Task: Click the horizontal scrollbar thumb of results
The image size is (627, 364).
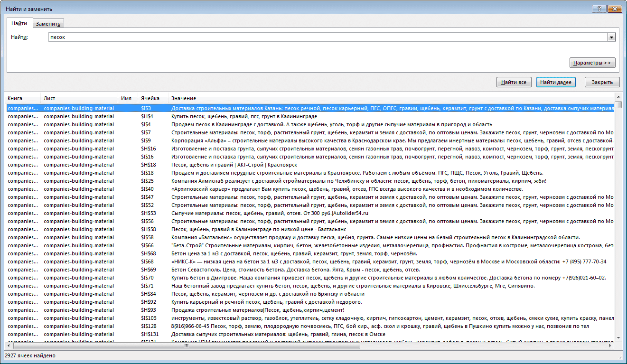Action: tap(187, 346)
